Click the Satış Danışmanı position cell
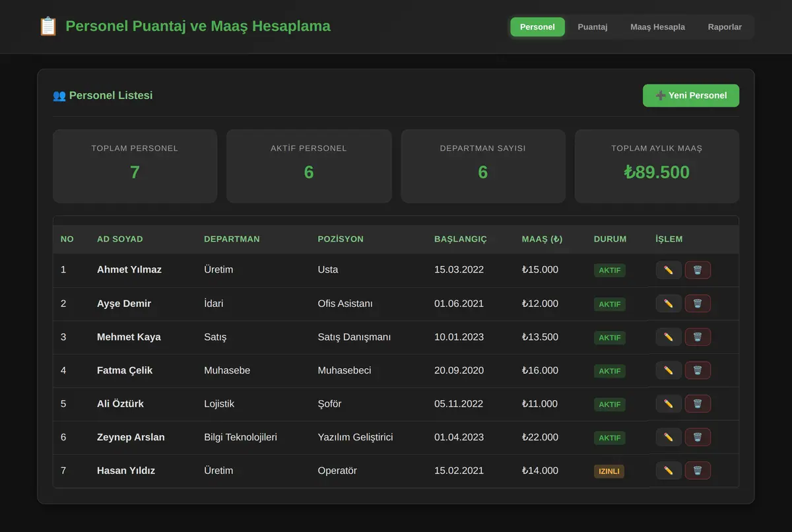The width and height of the screenshot is (792, 532). [354, 337]
